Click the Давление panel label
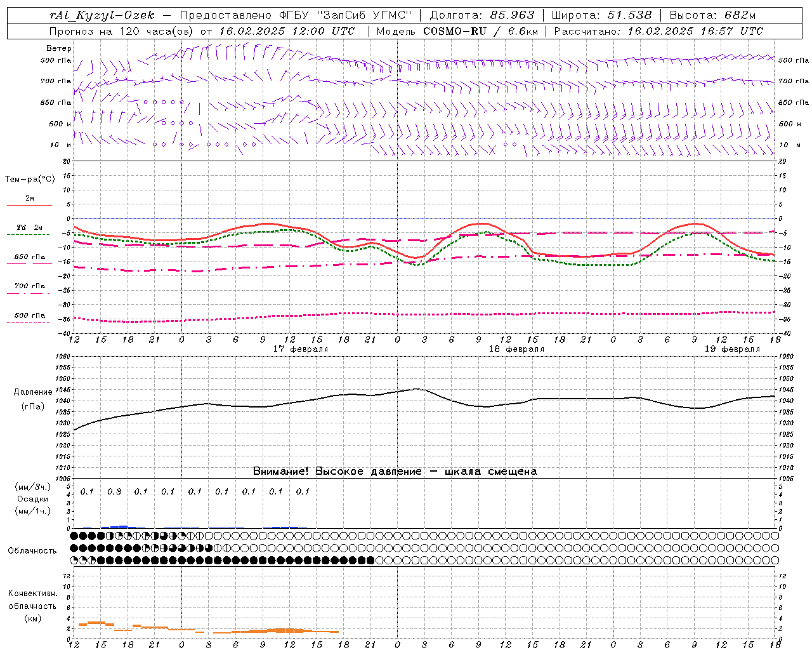The image size is (812, 650). (33, 392)
